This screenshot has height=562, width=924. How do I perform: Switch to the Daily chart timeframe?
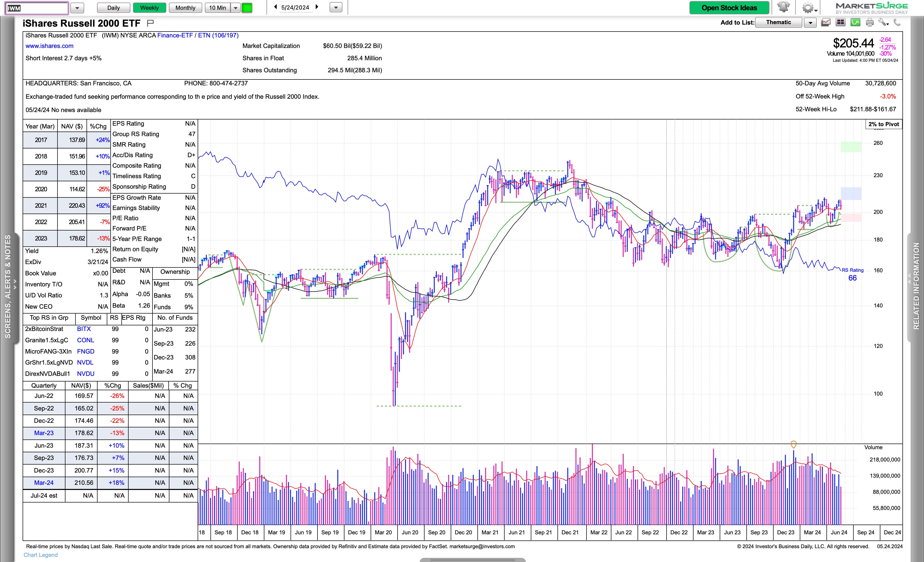[113, 8]
